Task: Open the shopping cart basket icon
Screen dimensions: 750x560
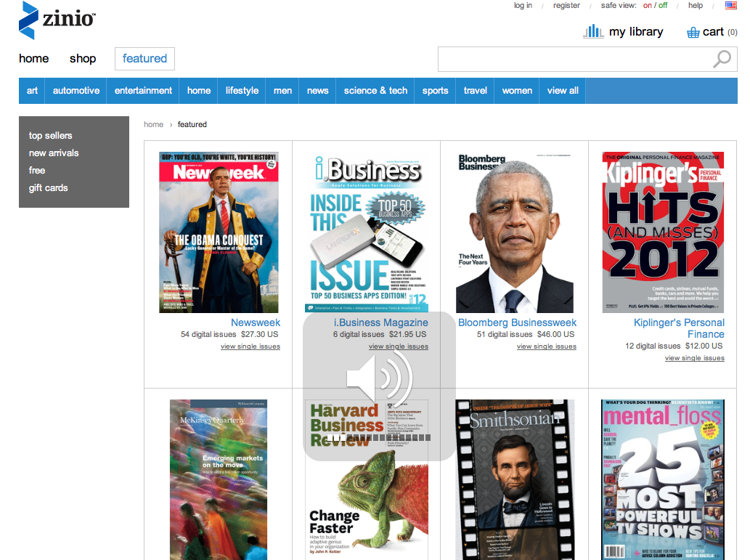Action: (x=693, y=33)
